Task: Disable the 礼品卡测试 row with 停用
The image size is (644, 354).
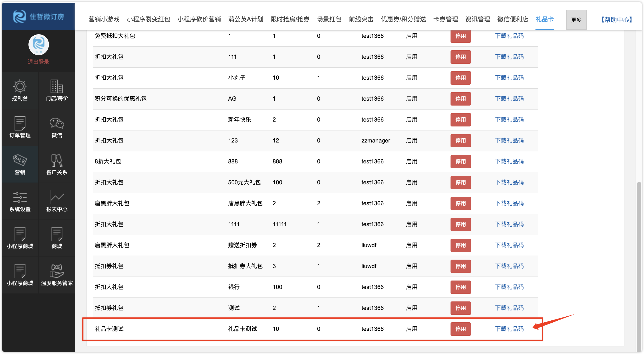Action: point(460,329)
